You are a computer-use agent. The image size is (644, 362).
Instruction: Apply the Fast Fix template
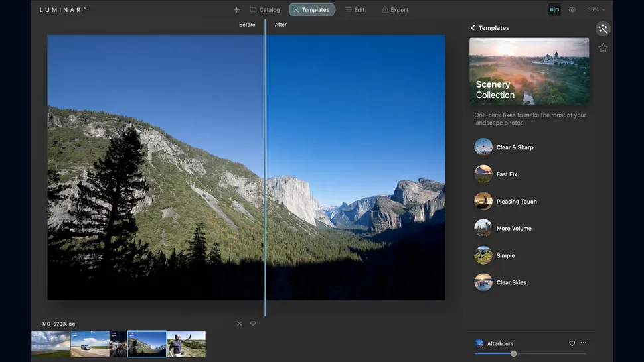coord(507,174)
